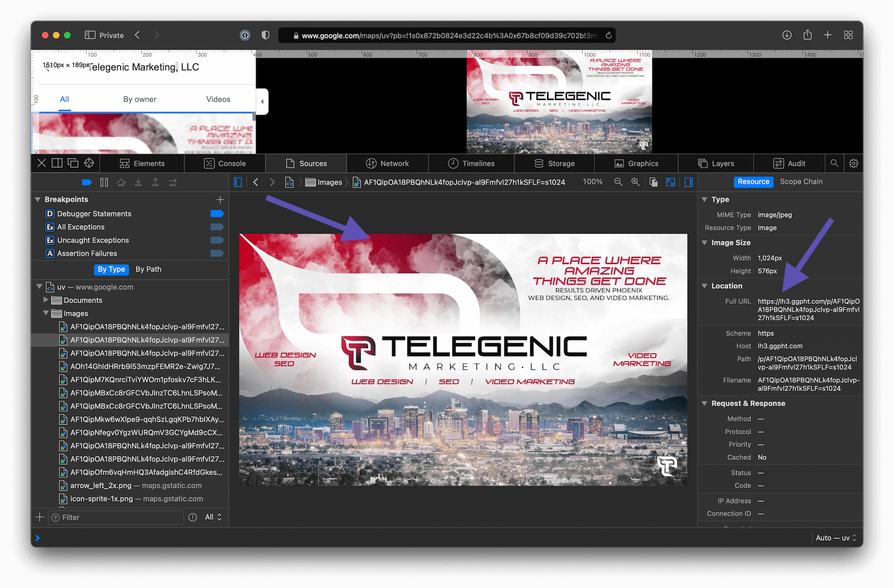Image resolution: width=894 pixels, height=588 pixels.
Task: Toggle All Exceptions breakpoint
Action: click(x=217, y=227)
